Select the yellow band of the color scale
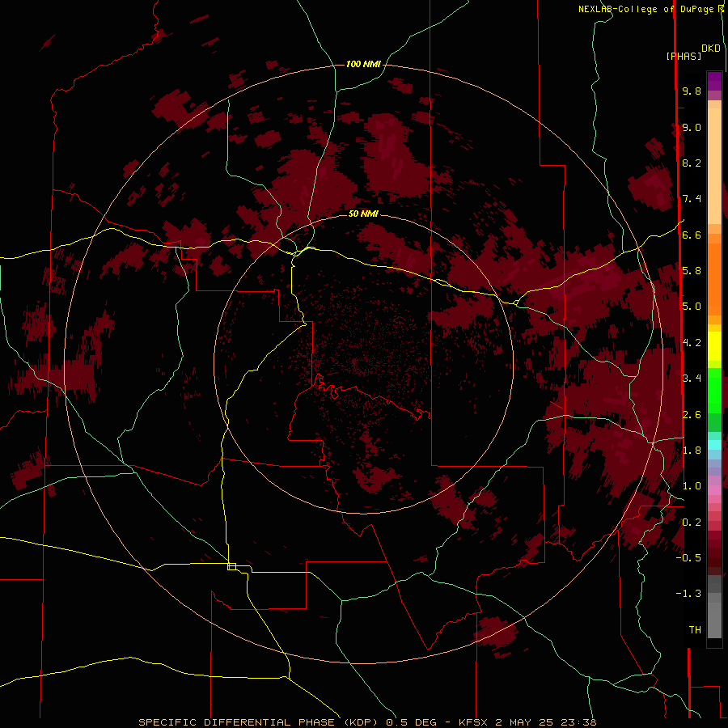The image size is (728, 728). point(714,346)
